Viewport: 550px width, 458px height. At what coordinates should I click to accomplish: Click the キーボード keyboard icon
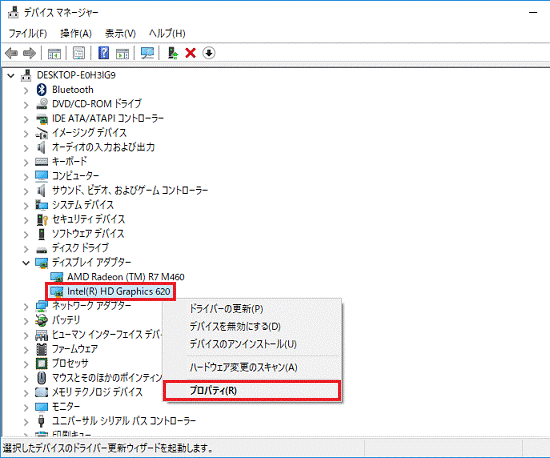tap(41, 161)
